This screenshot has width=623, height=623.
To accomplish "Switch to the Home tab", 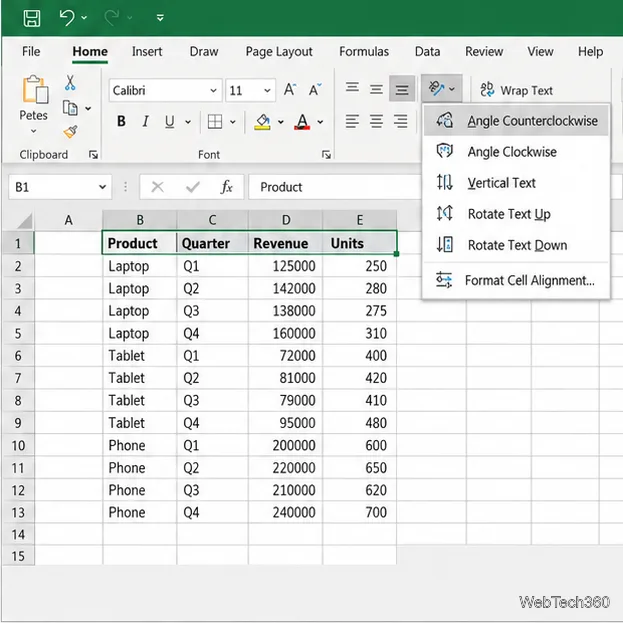I will tap(90, 52).
